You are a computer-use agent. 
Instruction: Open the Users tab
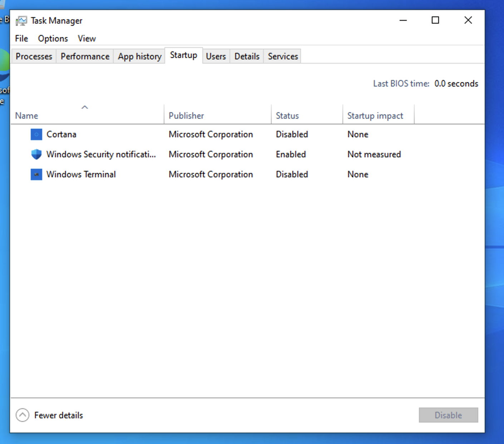tap(216, 56)
